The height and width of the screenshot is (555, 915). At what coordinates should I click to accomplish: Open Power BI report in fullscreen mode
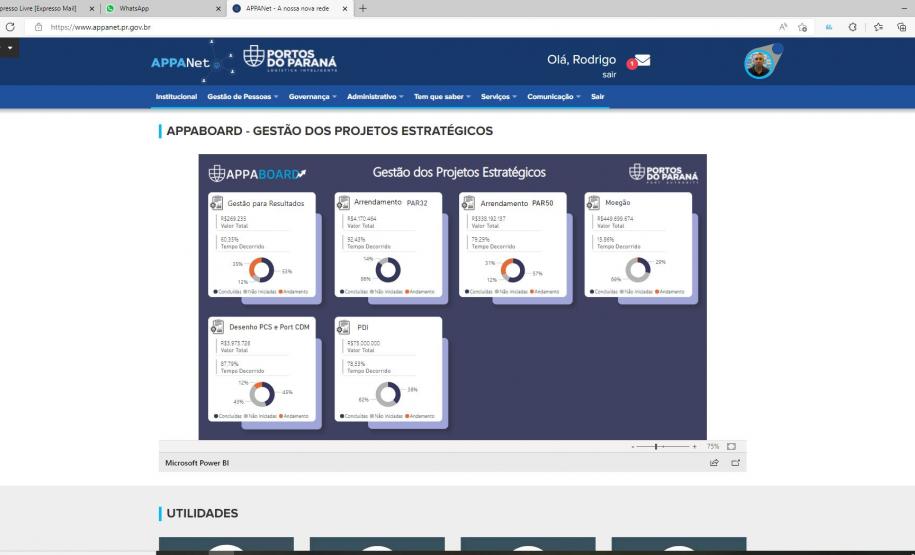click(735, 463)
